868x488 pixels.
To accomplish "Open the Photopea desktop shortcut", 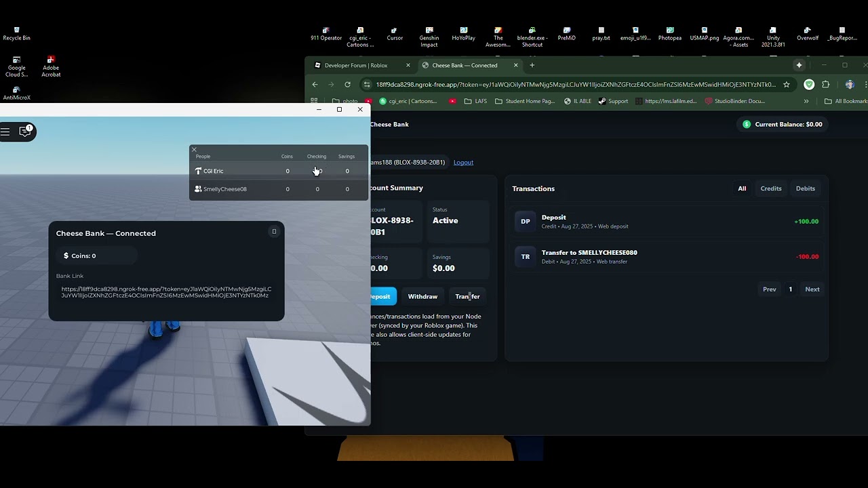I will pos(669,34).
